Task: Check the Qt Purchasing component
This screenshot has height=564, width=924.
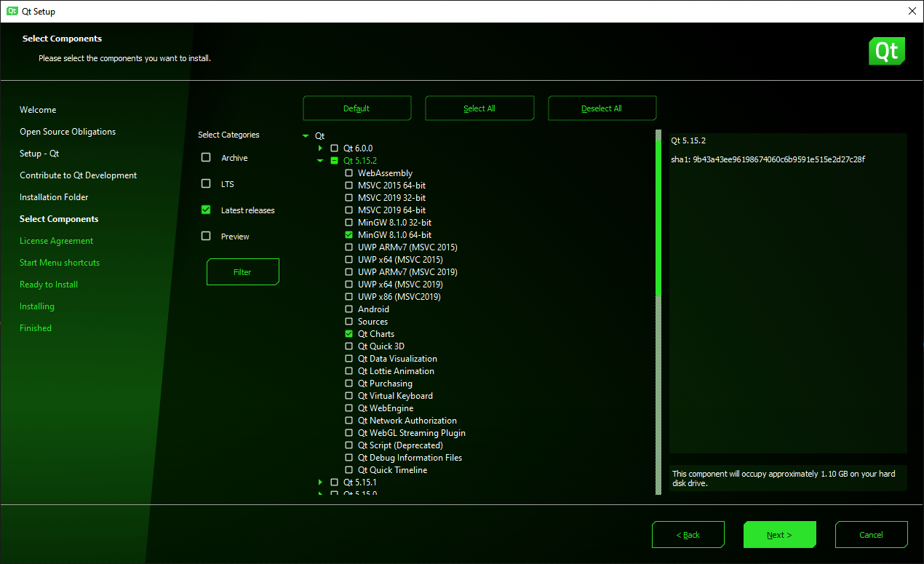Action: tap(349, 384)
